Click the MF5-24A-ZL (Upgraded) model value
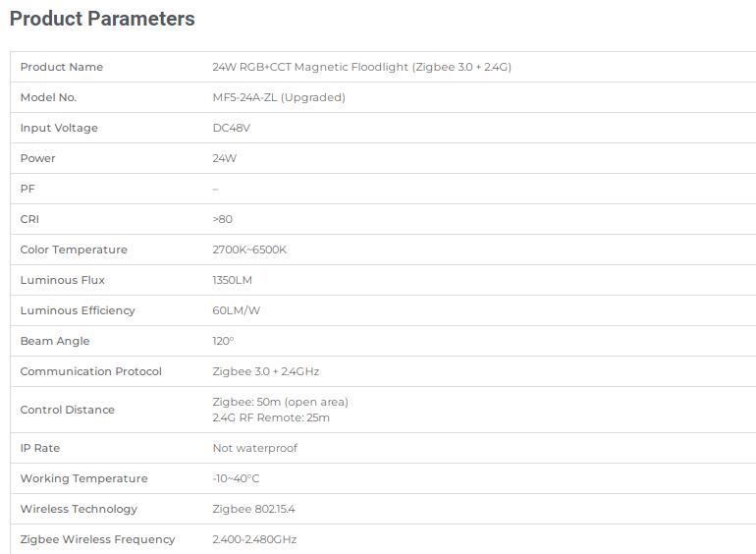Image resolution: width=756 pixels, height=554 pixels. 279,97
